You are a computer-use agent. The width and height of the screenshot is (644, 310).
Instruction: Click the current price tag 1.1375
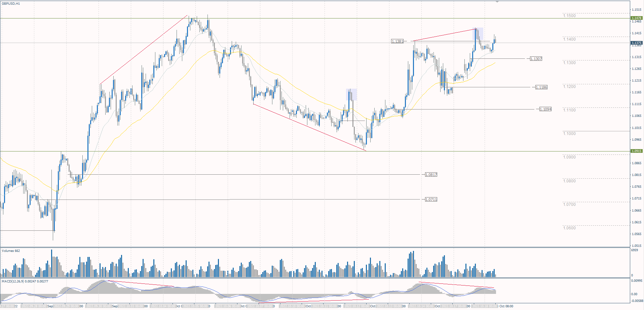coord(637,43)
